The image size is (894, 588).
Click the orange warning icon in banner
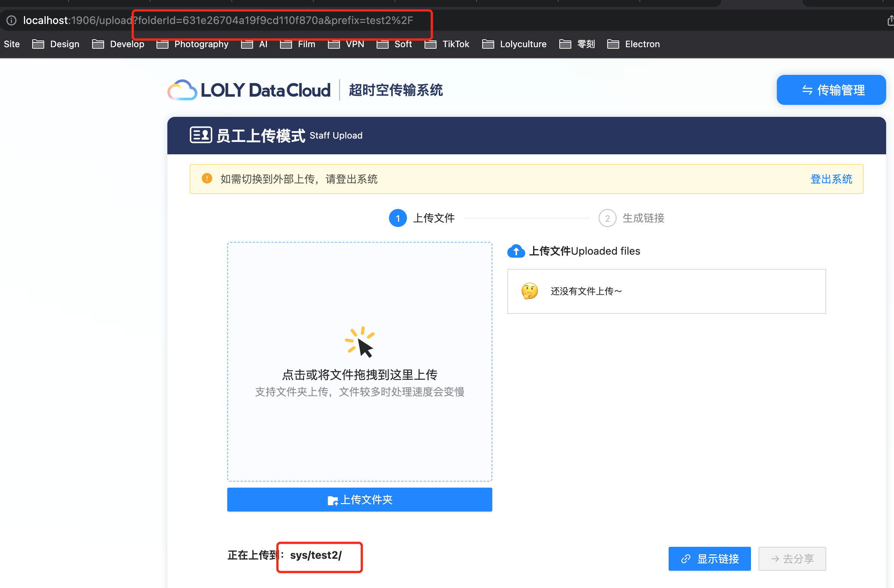[x=207, y=179]
